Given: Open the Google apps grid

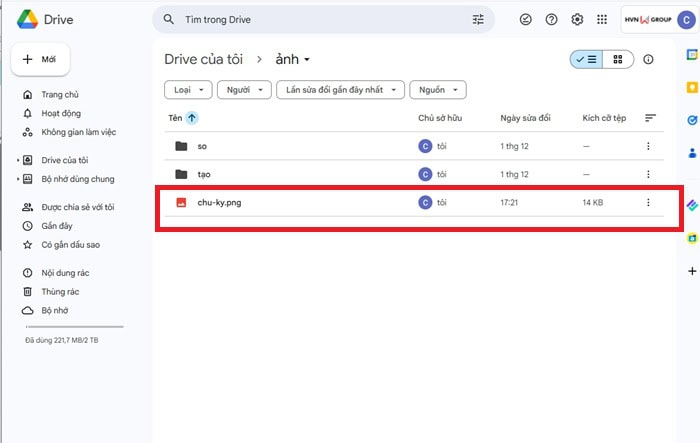Looking at the screenshot, I should [602, 19].
